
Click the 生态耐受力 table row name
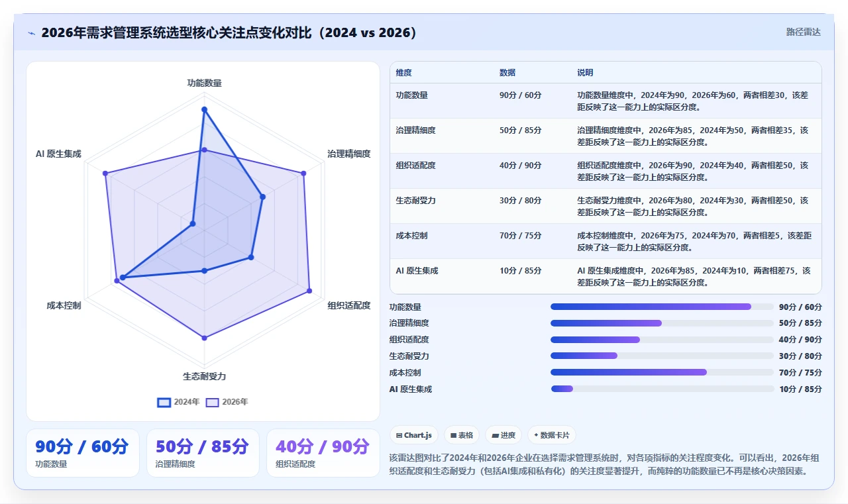tap(416, 201)
